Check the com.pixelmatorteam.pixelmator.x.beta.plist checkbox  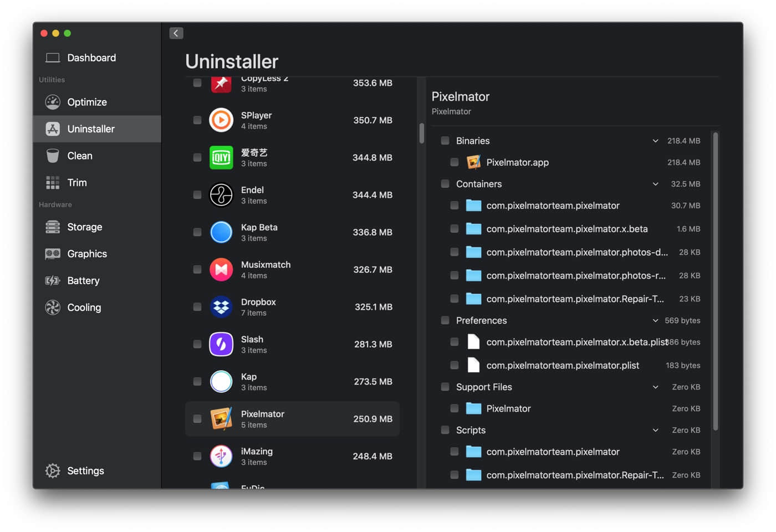click(455, 342)
